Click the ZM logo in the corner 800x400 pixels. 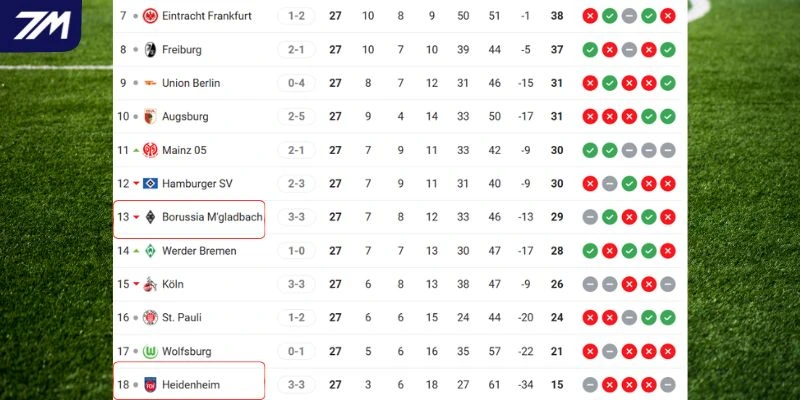(x=41, y=24)
